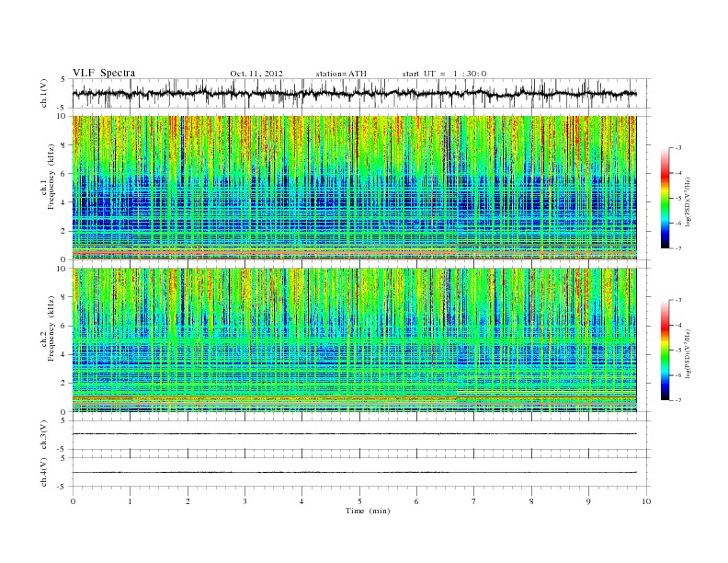The height and width of the screenshot is (563, 728).
Task: Select the date text "Oct. 11, 2012"
Action: (256, 74)
